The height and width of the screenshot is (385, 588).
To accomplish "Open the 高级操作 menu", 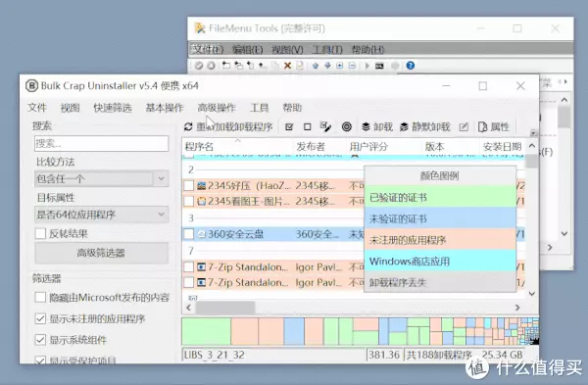I will click(x=217, y=108).
